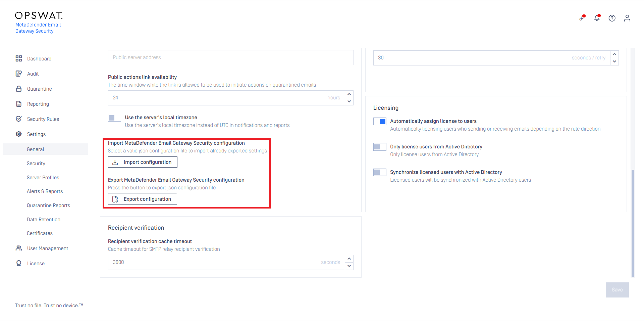Click the Import configuration button

(143, 162)
